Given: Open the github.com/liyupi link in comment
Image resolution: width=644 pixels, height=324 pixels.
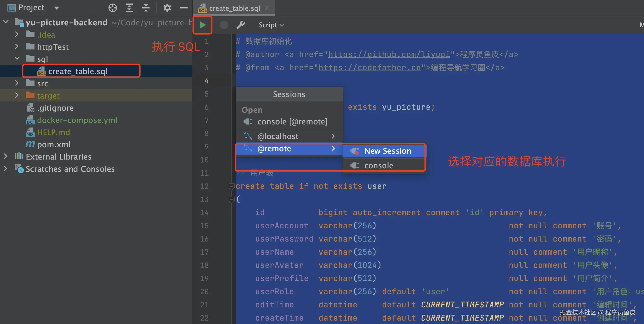Looking at the screenshot, I should (x=389, y=54).
